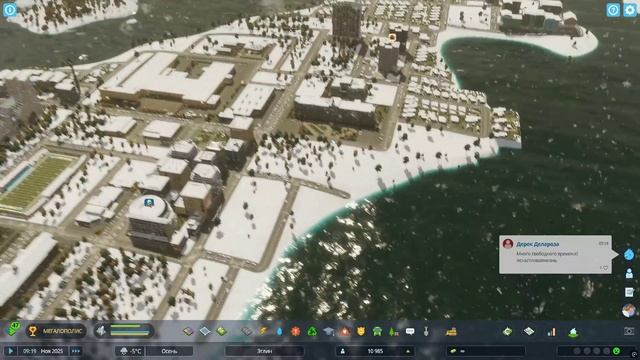Click Дерек Делароза name link
Viewport: 640px width, 360px height.
538,244
